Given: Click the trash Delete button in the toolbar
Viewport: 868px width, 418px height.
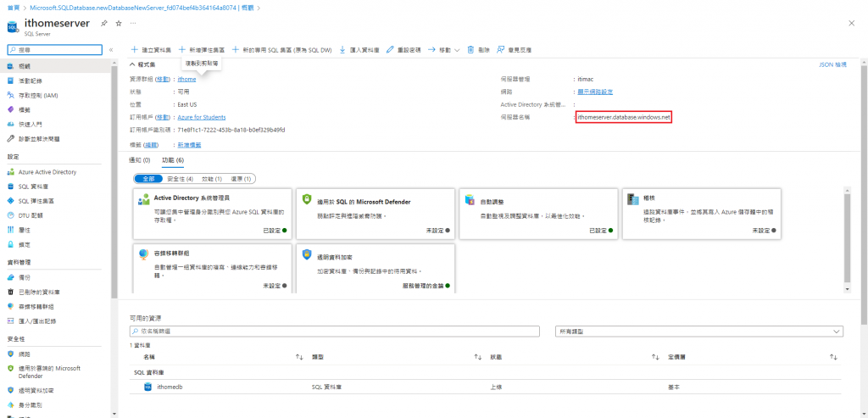Looking at the screenshot, I should click(x=478, y=50).
